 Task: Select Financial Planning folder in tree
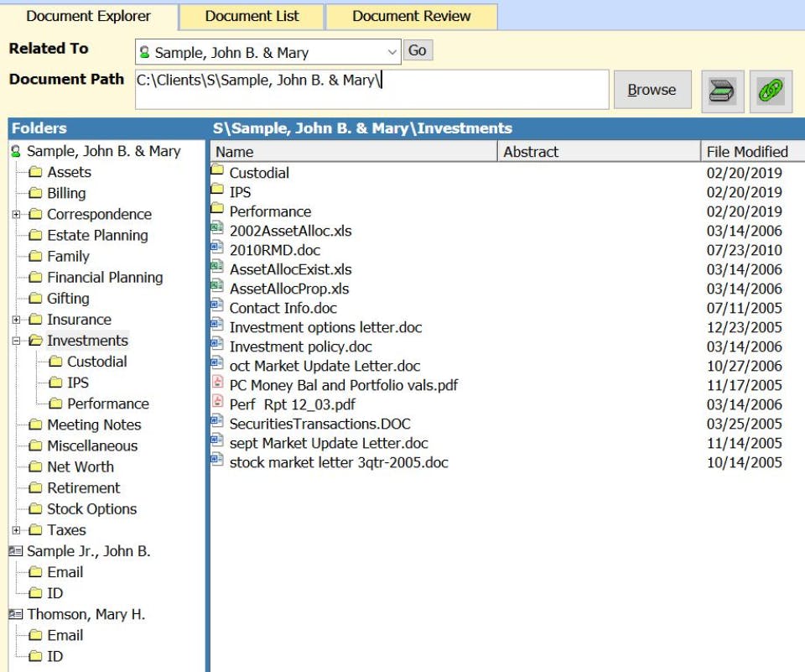tap(106, 278)
